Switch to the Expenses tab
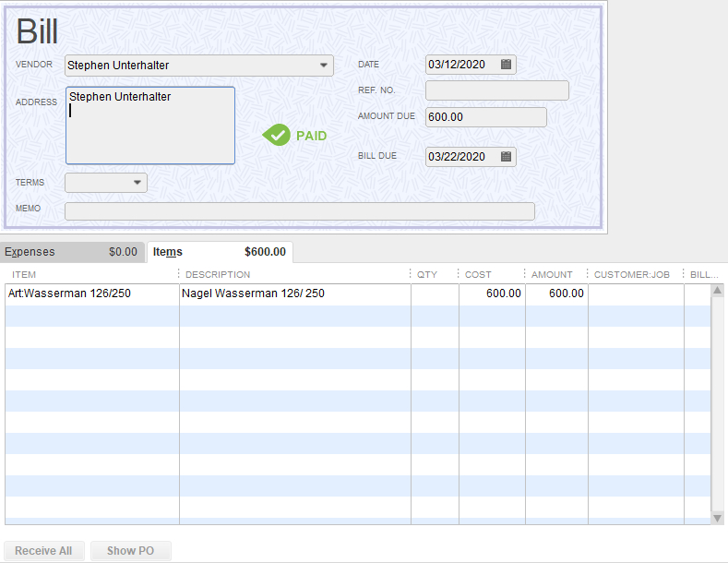Viewport: 728px width, 563px height. [72, 252]
